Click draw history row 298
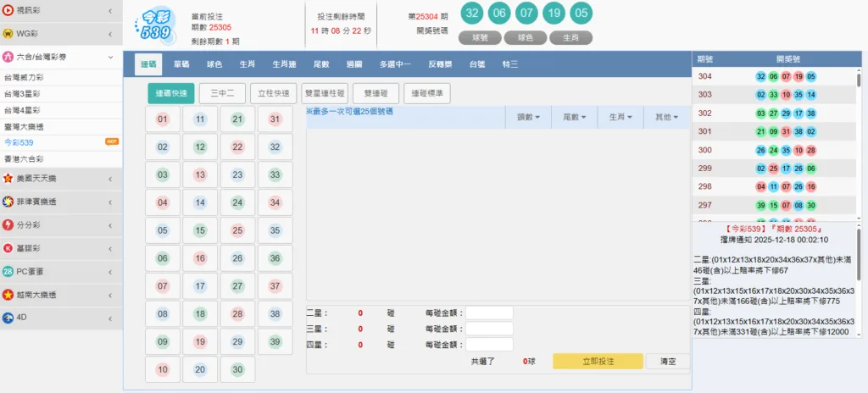Viewport: 868px width, 393px height. coord(774,186)
